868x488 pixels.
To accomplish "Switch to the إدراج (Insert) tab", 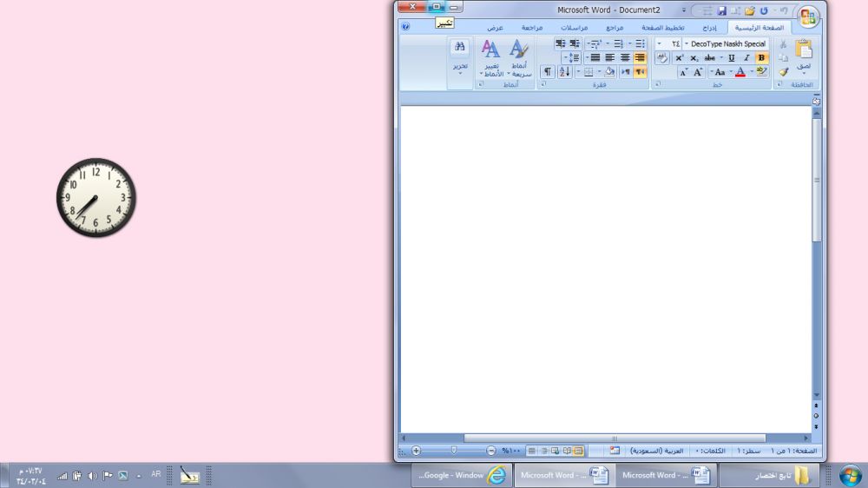I will coord(710,28).
